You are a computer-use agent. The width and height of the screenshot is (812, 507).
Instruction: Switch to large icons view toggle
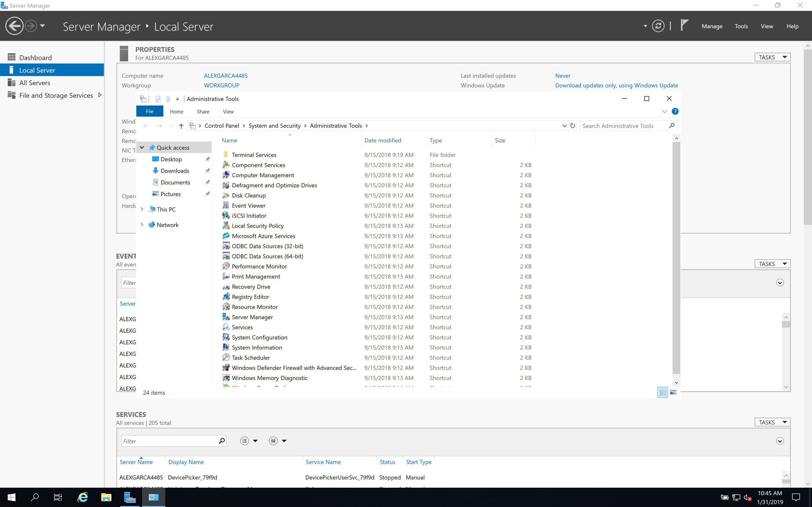673,392
